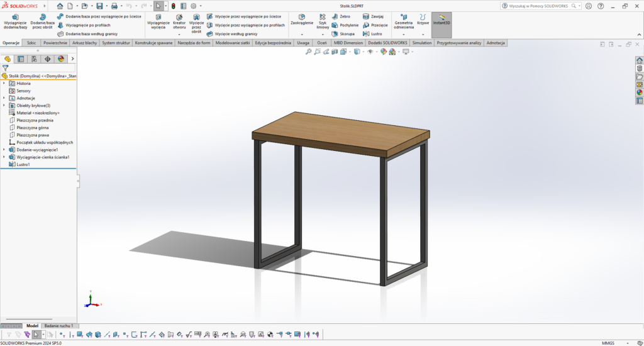Click the rebuild traffic light icon

click(174, 6)
